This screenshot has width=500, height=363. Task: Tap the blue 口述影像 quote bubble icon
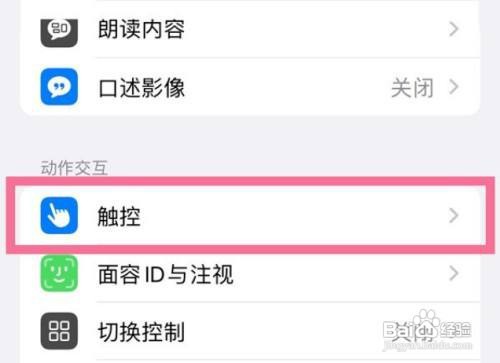click(59, 87)
